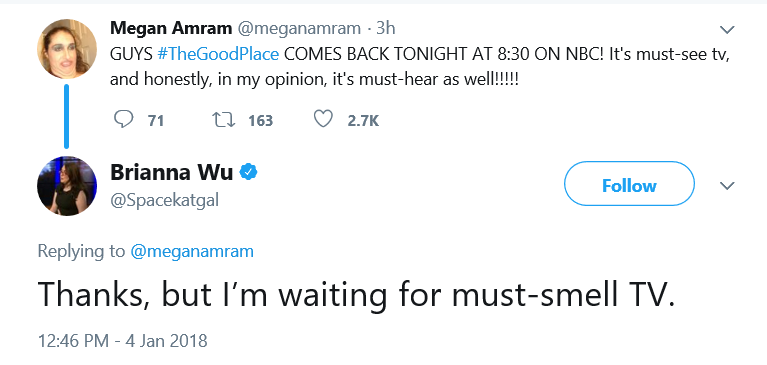
Task: Follow Brianna Wu
Action: point(629,184)
